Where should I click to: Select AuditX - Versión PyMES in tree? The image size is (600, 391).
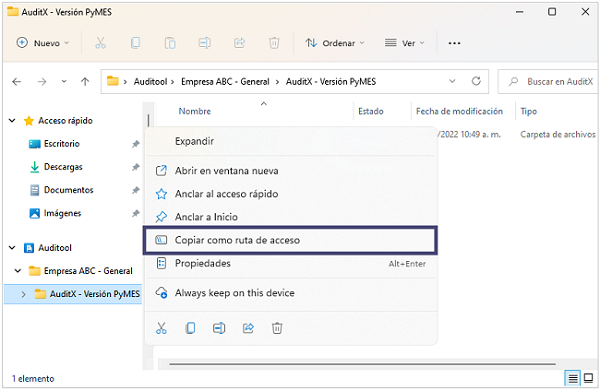tap(95, 294)
